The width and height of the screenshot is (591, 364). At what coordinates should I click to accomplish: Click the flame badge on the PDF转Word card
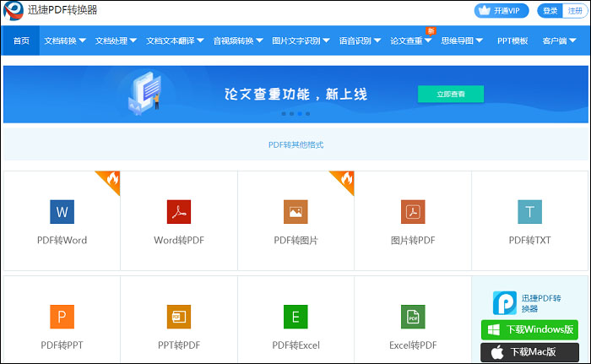(x=111, y=180)
